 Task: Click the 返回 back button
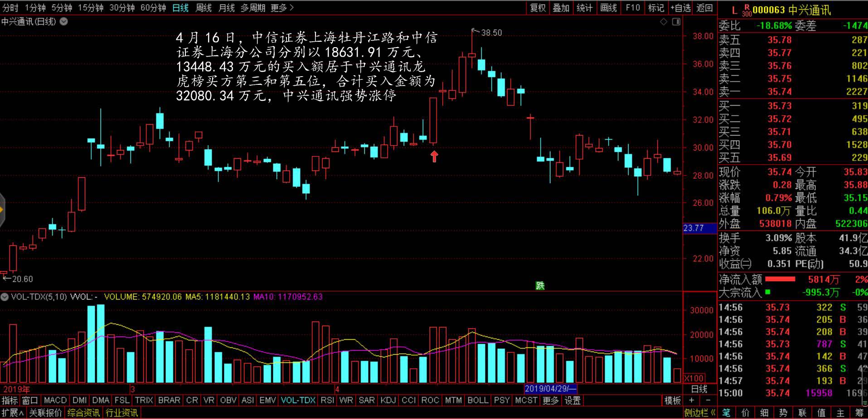point(705,8)
